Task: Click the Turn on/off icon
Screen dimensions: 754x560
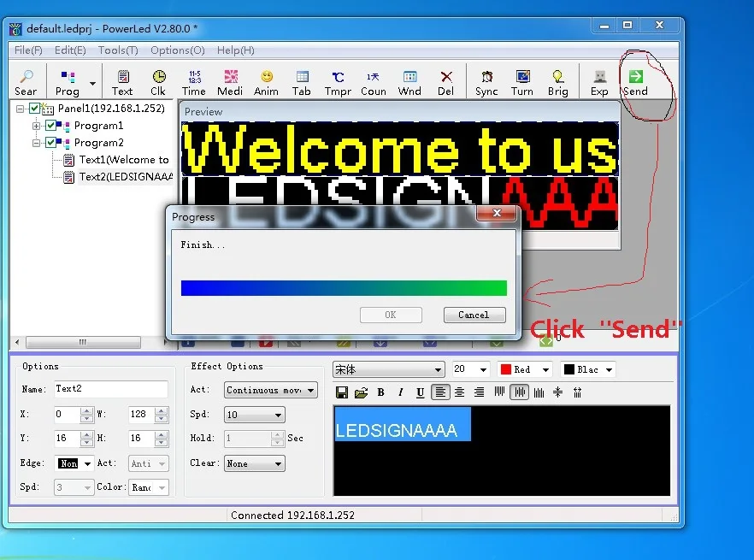Action: click(x=522, y=82)
